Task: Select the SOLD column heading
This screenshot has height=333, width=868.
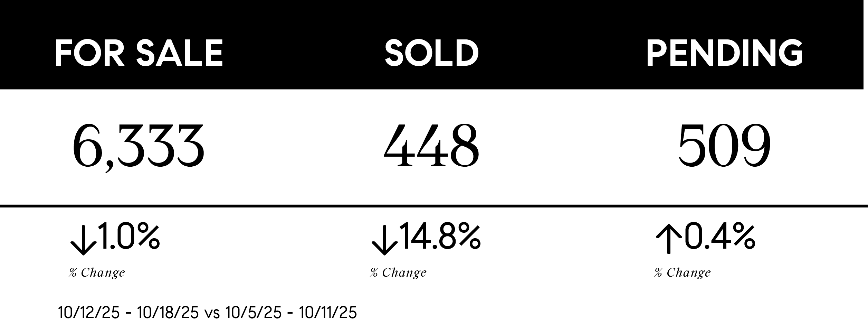Action: pos(432,53)
